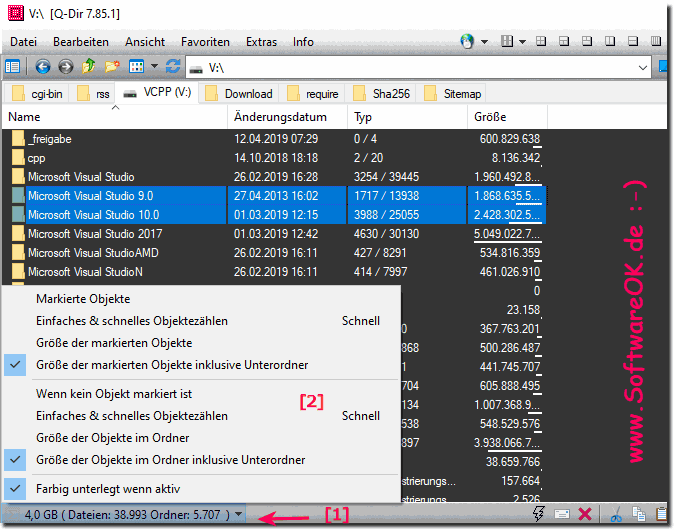
Task: Create a new folder via toolbar icon
Action: point(112,67)
